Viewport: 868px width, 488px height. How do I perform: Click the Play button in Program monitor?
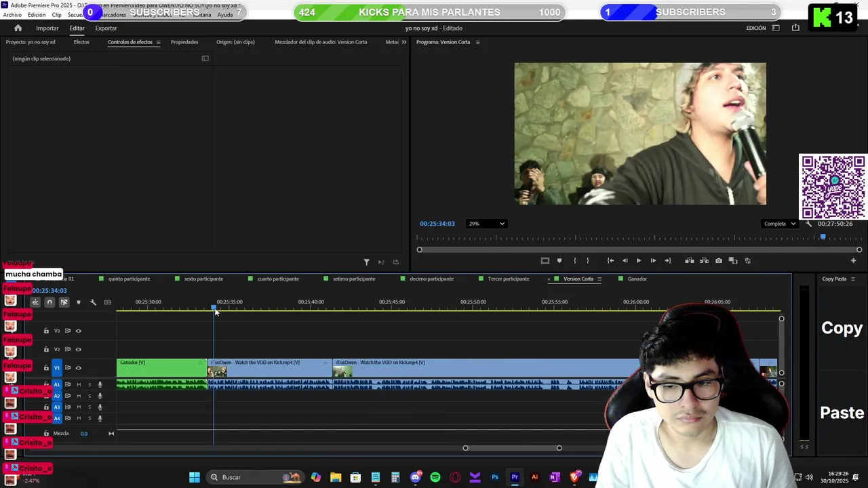tap(638, 260)
